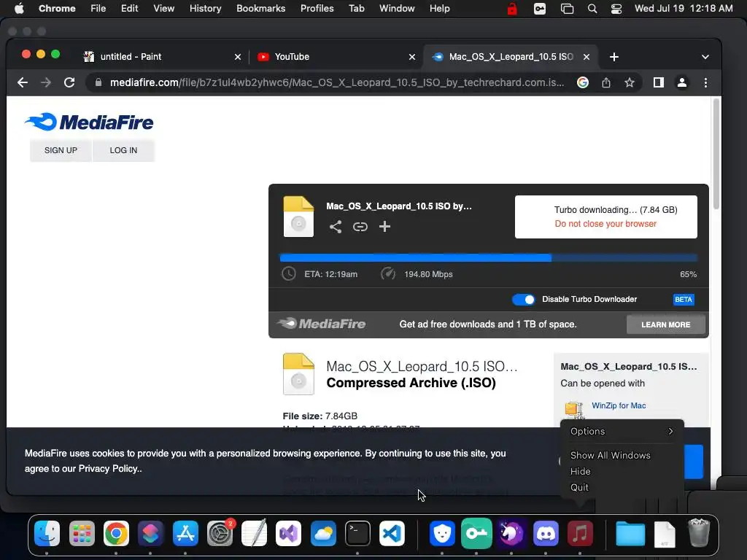Viewport: 747px width, 560px height.
Task: Open the Visual Studio icon in the Dock
Action: click(x=288, y=533)
